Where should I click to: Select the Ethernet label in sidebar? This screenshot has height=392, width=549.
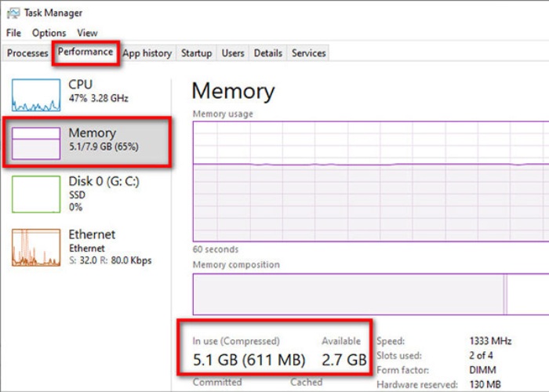[x=92, y=234]
